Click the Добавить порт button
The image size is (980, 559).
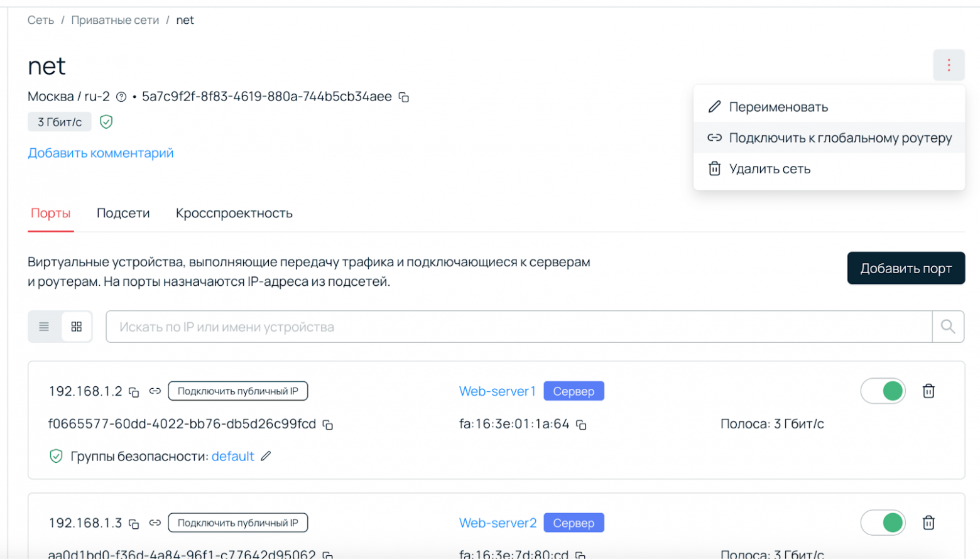coord(905,268)
